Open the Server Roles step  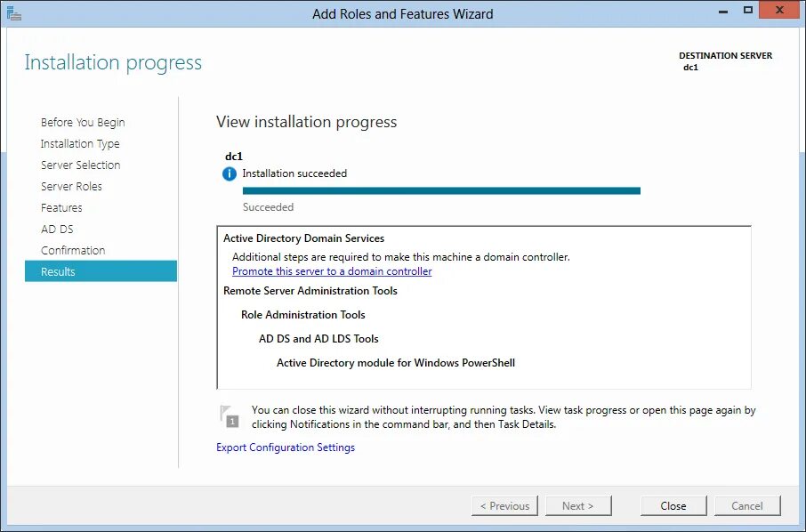(71, 187)
